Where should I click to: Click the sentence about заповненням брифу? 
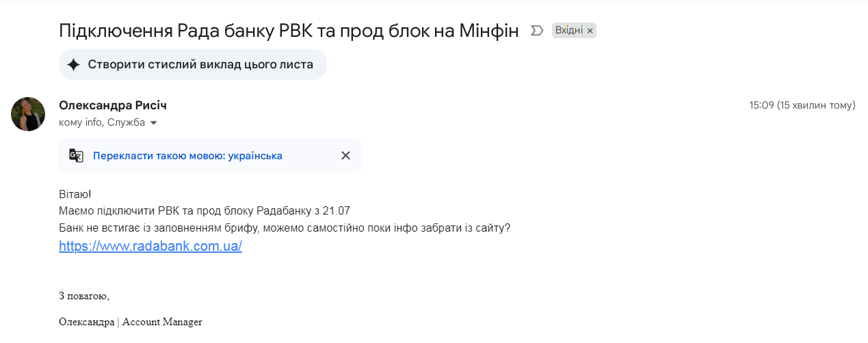tap(285, 228)
